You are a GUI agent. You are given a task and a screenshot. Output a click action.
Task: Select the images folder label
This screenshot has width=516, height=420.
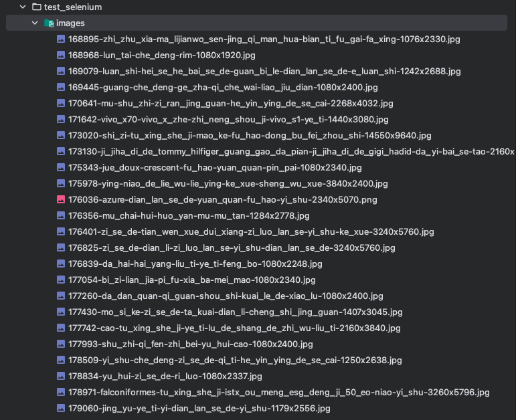click(70, 23)
